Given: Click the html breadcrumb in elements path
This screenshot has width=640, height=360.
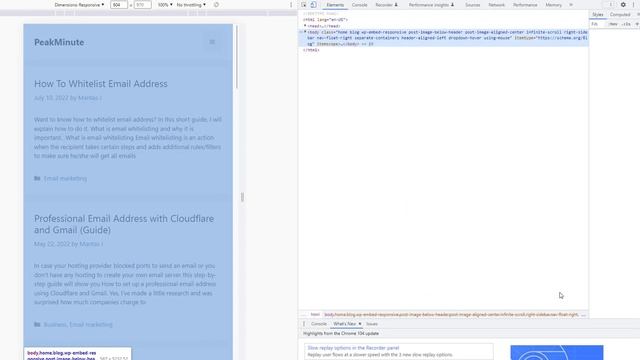Looking at the screenshot, I should (x=315, y=315).
